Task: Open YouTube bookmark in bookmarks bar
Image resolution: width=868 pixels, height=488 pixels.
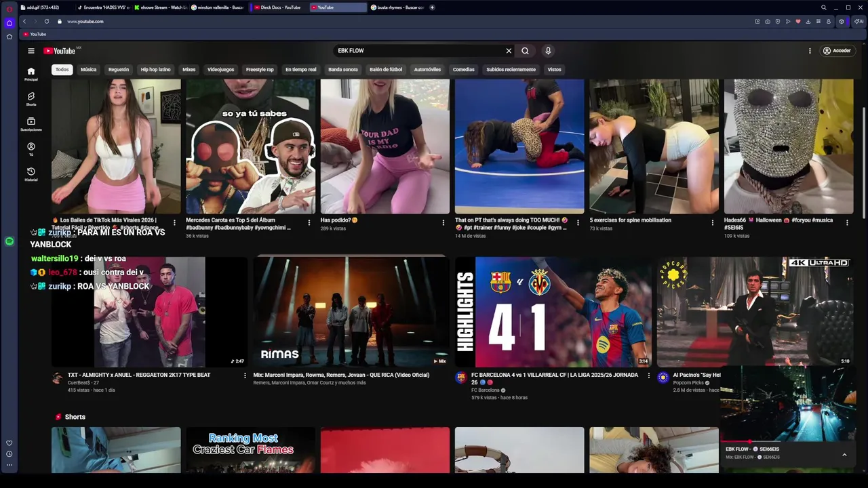Action: (35, 35)
